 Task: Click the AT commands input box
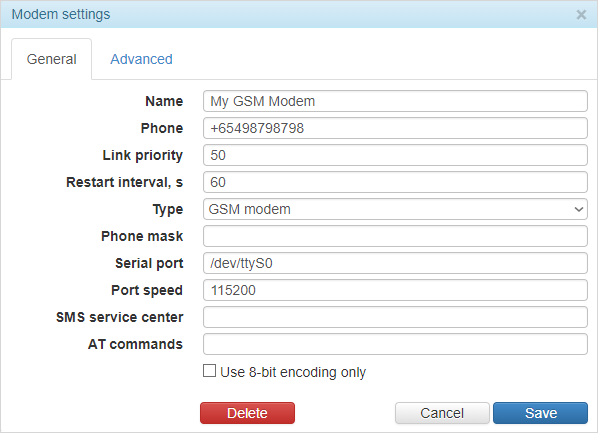395,344
